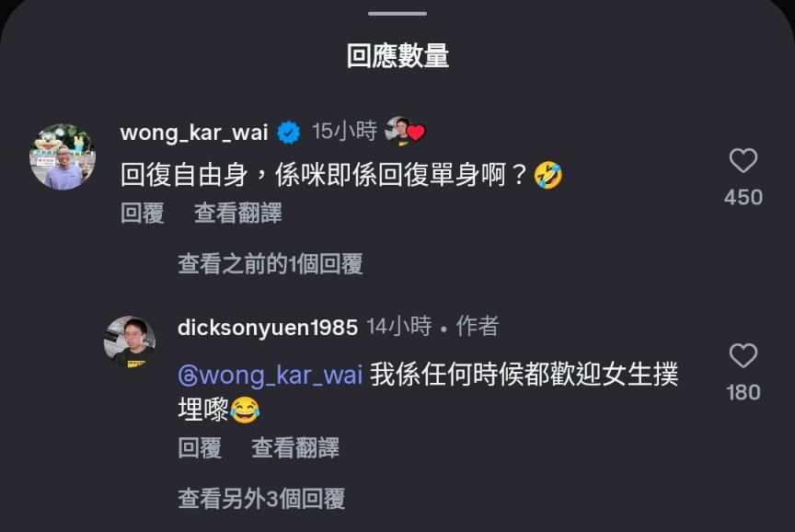
Task: Tap the Threads icon in the @wong_kar_wai mention
Action: [188, 376]
